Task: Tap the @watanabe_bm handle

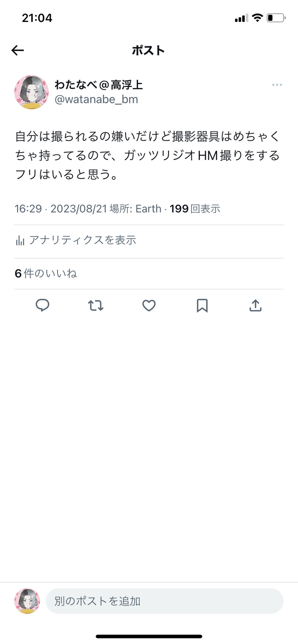Action: pos(96,100)
